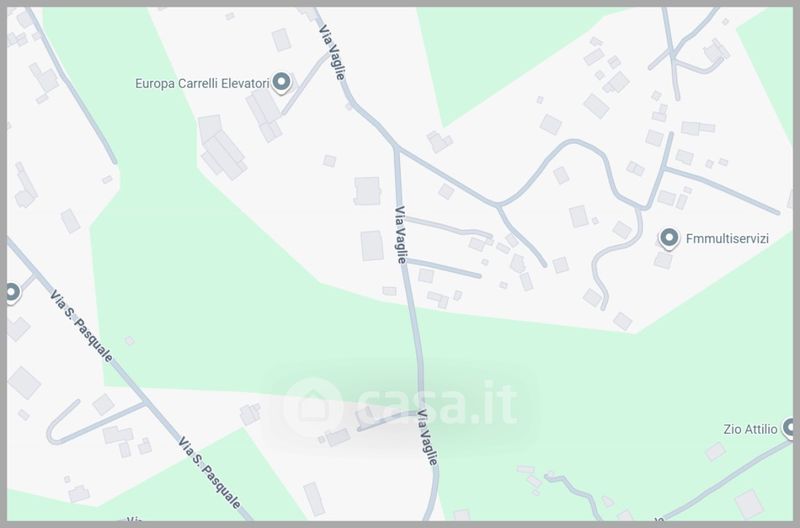This screenshot has width=800, height=528.
Task: Select the Fmmultiservizi location pin
Action: pos(669,238)
